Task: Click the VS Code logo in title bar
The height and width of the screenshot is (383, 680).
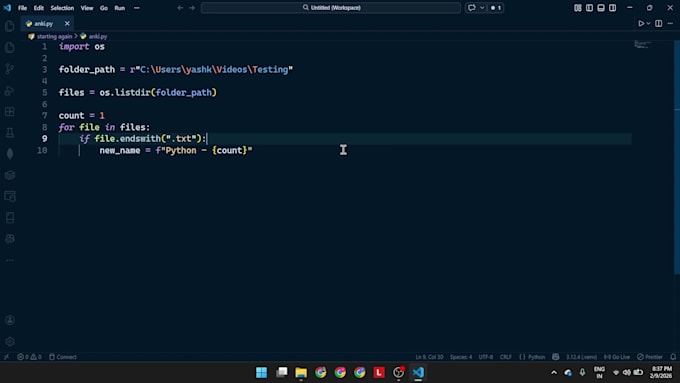Action: coord(7,8)
